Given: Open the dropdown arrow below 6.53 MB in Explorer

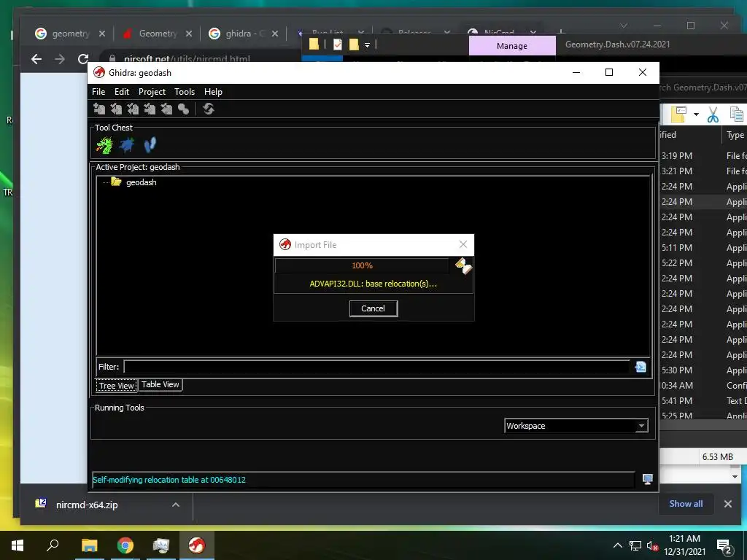Looking at the screenshot, I should (734, 477).
